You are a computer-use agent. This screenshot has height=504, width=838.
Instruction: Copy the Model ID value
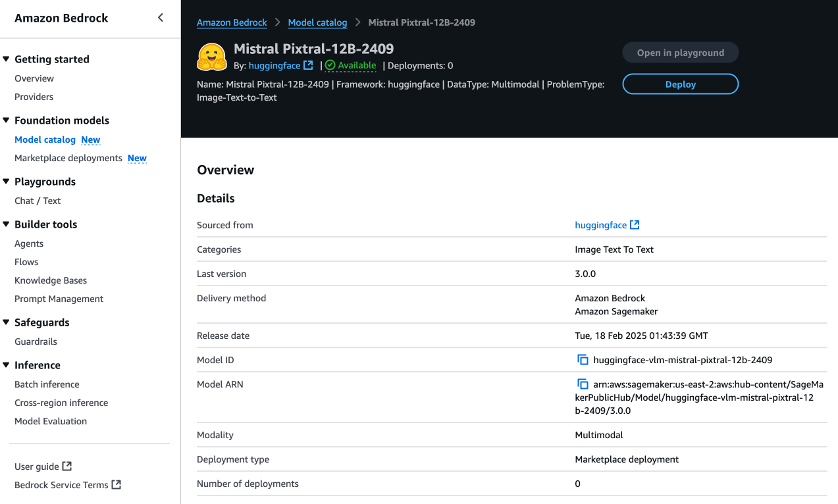[x=583, y=360]
